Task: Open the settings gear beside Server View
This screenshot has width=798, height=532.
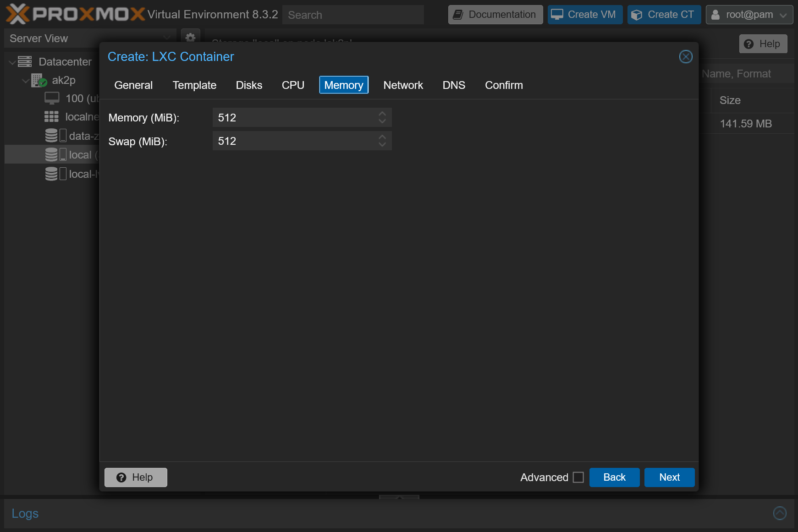Action: 190,38
